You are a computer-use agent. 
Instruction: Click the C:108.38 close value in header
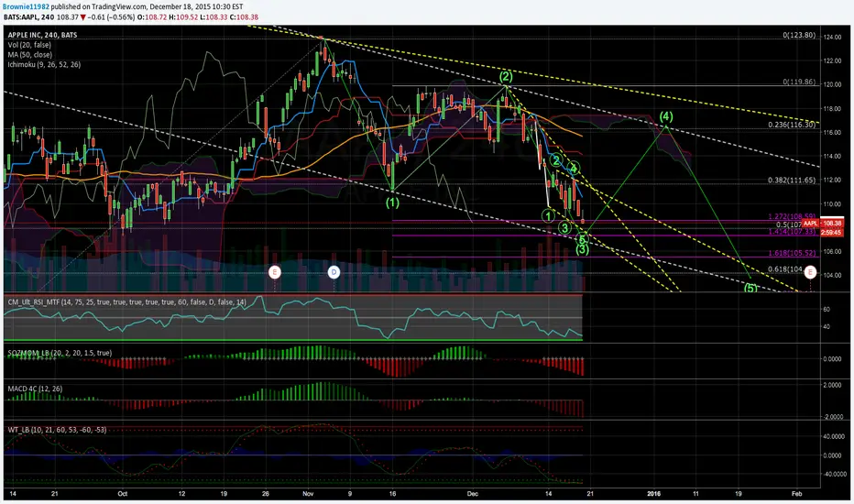(x=244, y=16)
